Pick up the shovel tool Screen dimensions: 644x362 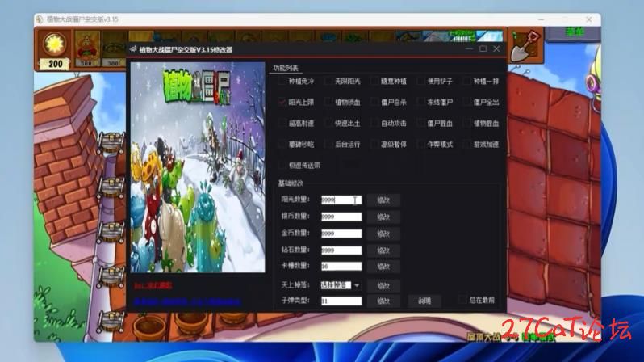tap(525, 46)
